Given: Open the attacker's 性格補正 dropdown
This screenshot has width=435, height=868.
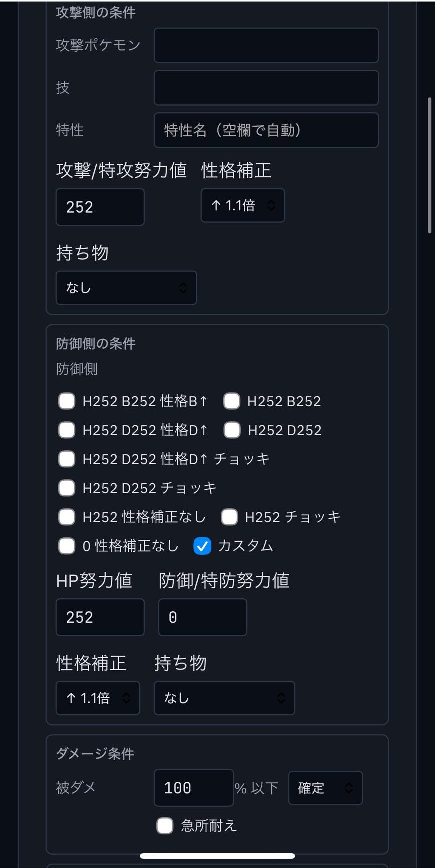Looking at the screenshot, I should (x=242, y=206).
